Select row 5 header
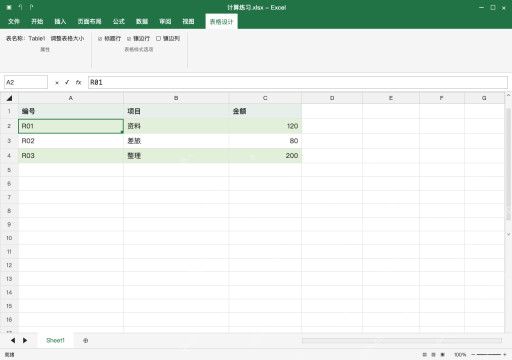 click(9, 170)
